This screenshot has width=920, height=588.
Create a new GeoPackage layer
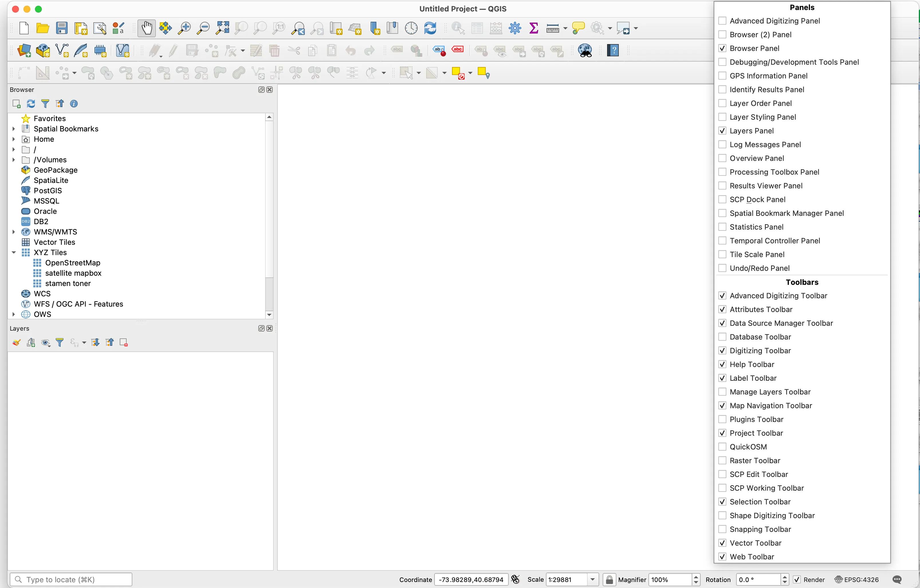click(42, 50)
